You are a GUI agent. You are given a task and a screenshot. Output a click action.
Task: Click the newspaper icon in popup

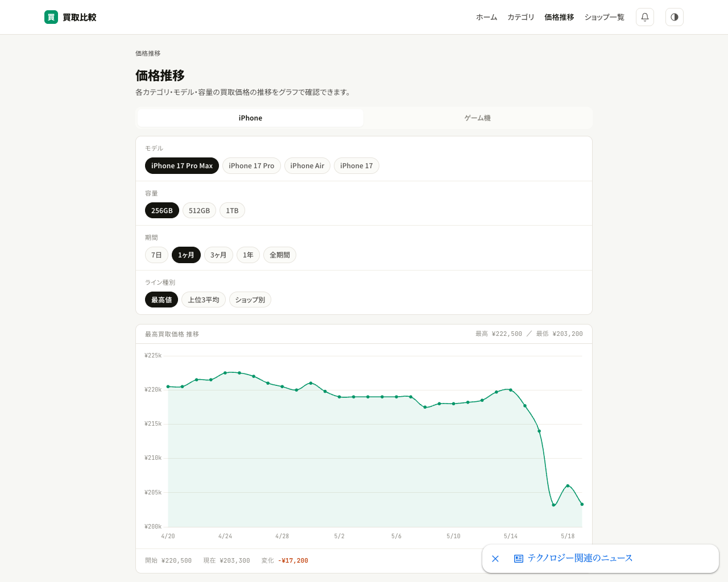click(x=519, y=559)
